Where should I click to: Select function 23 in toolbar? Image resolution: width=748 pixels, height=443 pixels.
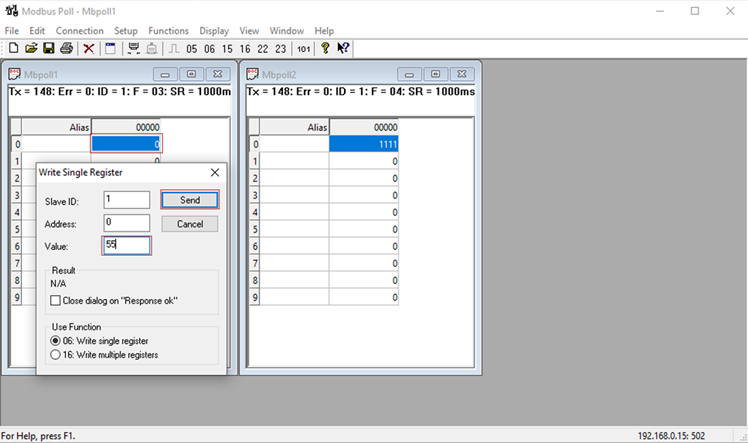280,49
